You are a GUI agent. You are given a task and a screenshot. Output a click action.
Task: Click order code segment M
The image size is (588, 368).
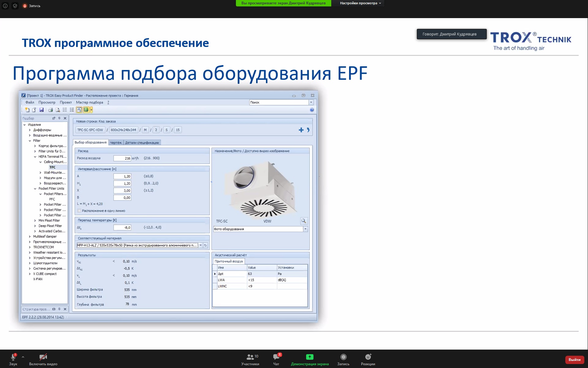click(x=145, y=130)
